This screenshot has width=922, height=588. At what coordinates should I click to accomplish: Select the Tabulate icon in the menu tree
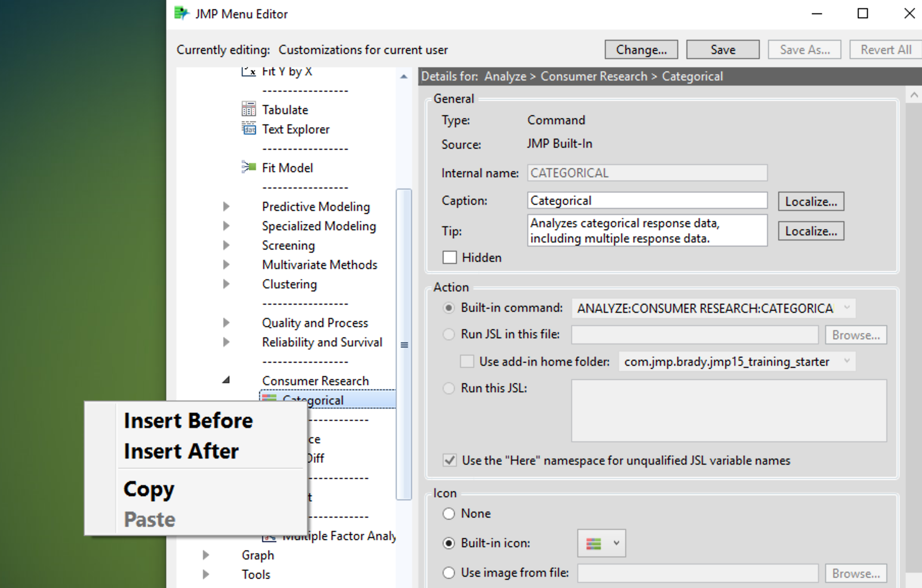[249, 109]
